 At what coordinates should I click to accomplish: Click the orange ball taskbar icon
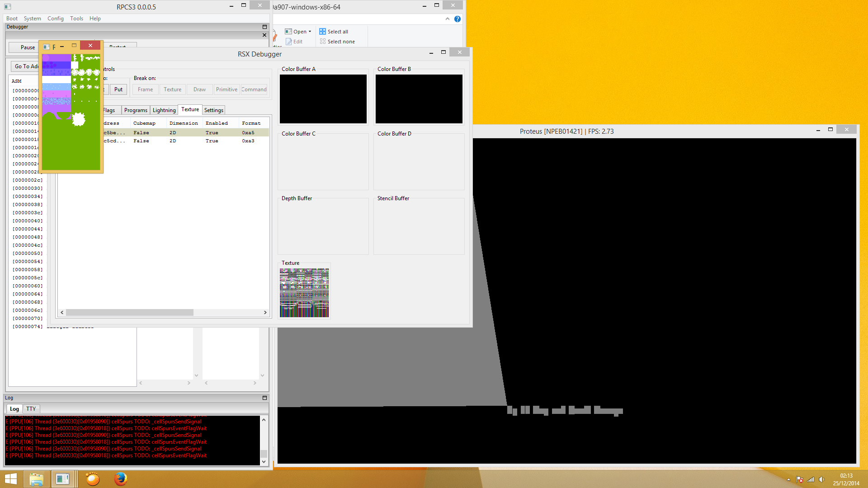(93, 479)
